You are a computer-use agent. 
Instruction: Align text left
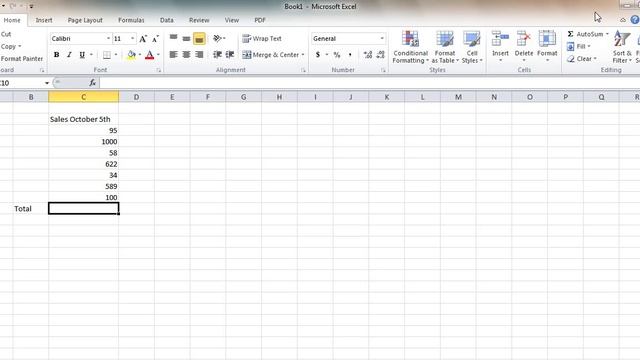[x=173, y=55]
